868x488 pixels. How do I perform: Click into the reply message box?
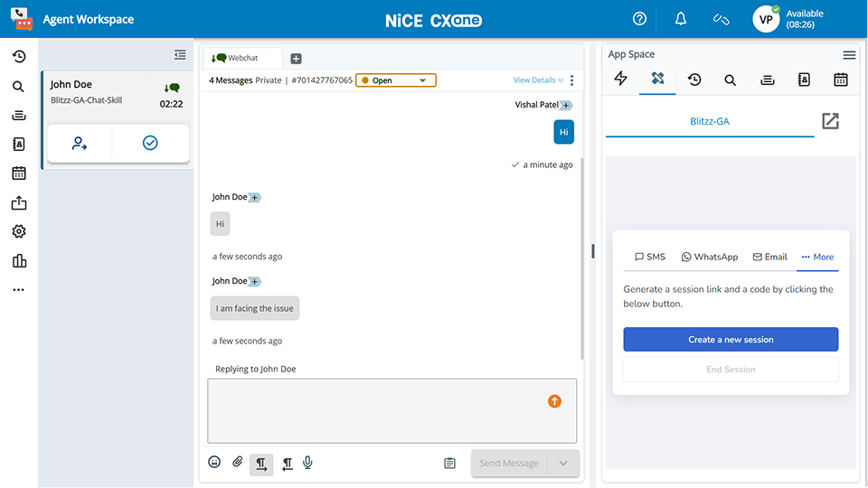392,410
